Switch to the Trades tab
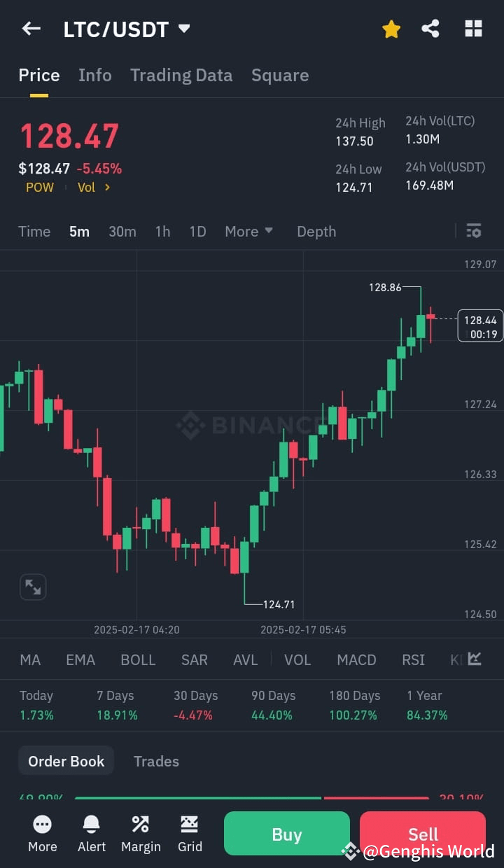 (156, 761)
